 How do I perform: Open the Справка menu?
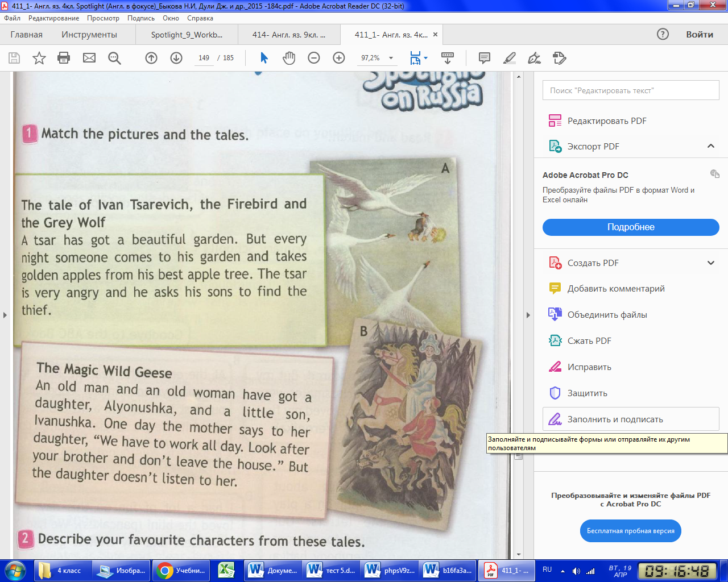tap(200, 18)
